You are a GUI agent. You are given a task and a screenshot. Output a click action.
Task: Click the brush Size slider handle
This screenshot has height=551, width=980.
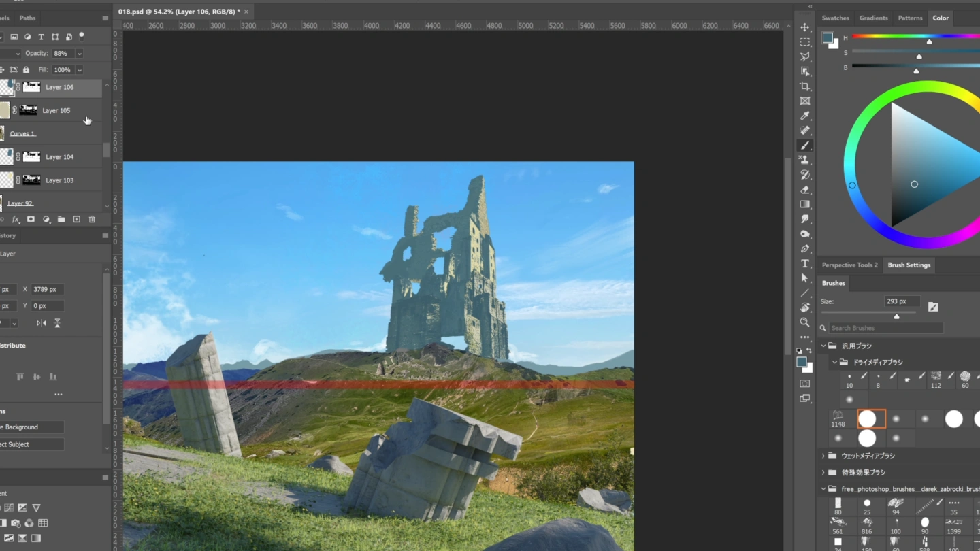click(x=896, y=316)
